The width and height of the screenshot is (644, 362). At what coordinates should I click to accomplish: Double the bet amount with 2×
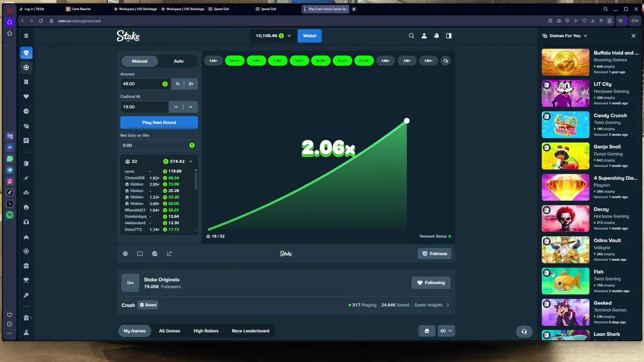click(191, 84)
